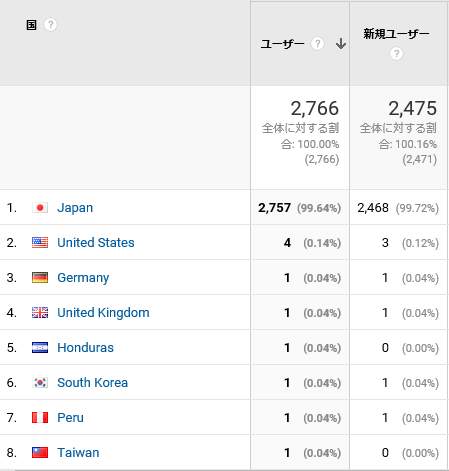Click the United Kingdom flag icon
Image resolution: width=449 pixels, height=471 pixels.
coord(40,313)
